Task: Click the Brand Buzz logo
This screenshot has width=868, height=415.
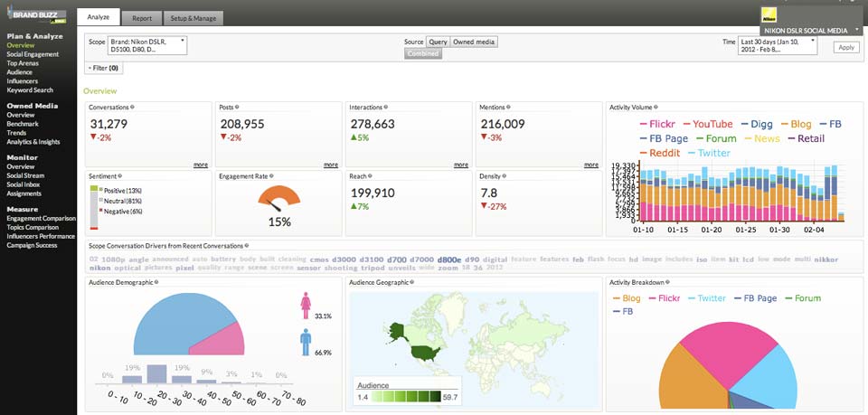Action: [x=38, y=15]
